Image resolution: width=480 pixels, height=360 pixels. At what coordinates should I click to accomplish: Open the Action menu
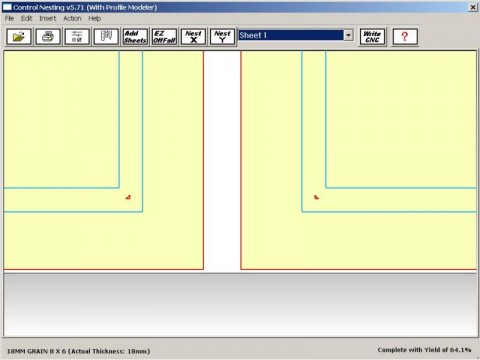(72, 18)
